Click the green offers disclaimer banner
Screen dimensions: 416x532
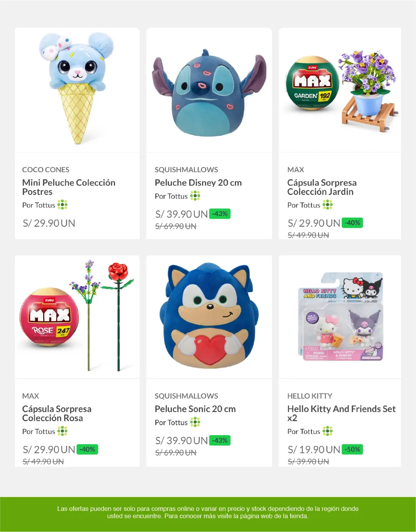click(208, 512)
